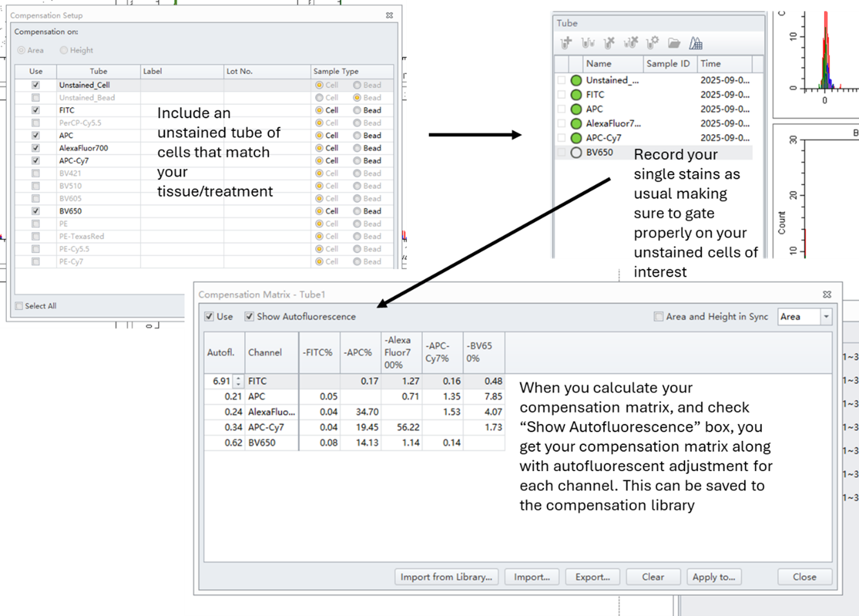Toggle Use checkbox for AlexaFluor700 row
859x616 pixels.
[x=36, y=148]
